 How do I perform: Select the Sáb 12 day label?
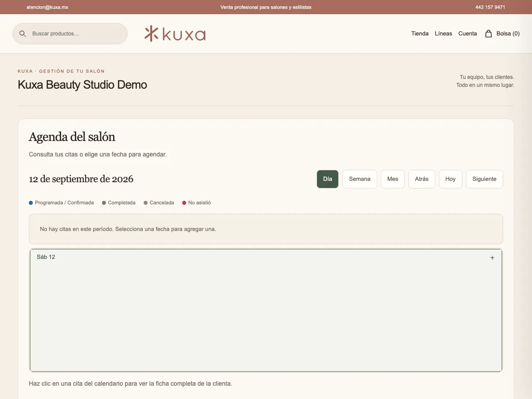pos(46,257)
